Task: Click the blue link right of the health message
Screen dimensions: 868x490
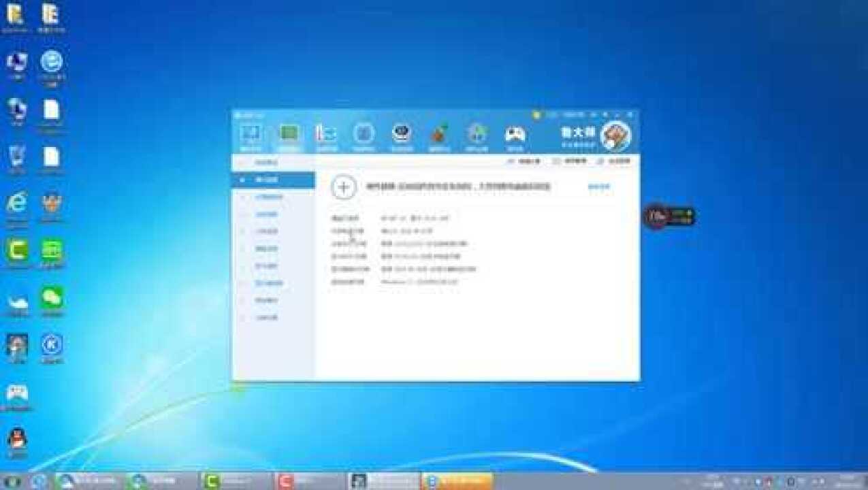Action: tap(598, 186)
